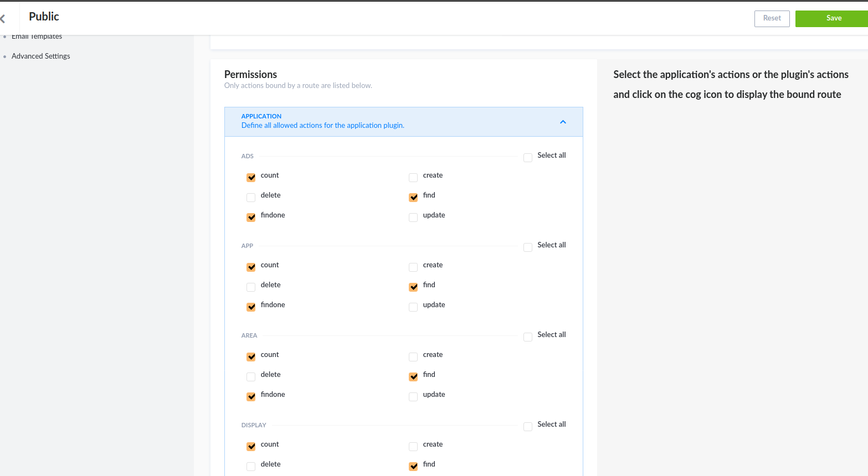Check the DISPLAY delete permission
This screenshot has width=868, height=476.
(x=251, y=467)
